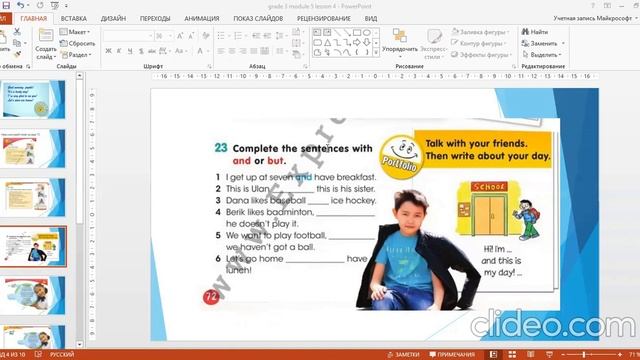
Task: Select the down arrow shape
Action: (367, 42)
